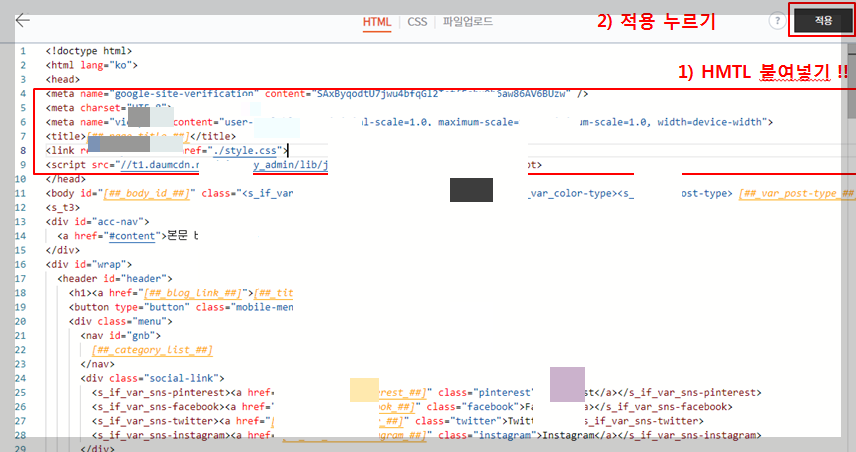Click the button class="mobile-men line

pos(181,307)
